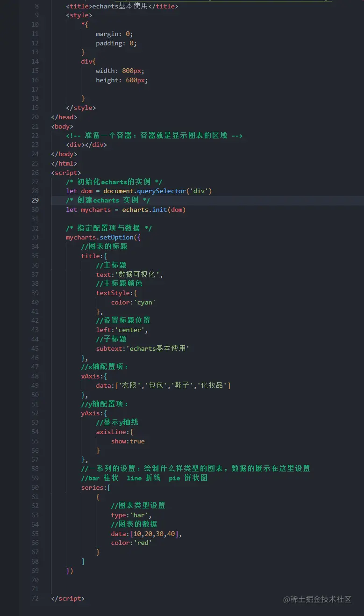Click the 'margin: 0;' declaration
The image size is (364, 616).
pyautogui.click(x=114, y=34)
